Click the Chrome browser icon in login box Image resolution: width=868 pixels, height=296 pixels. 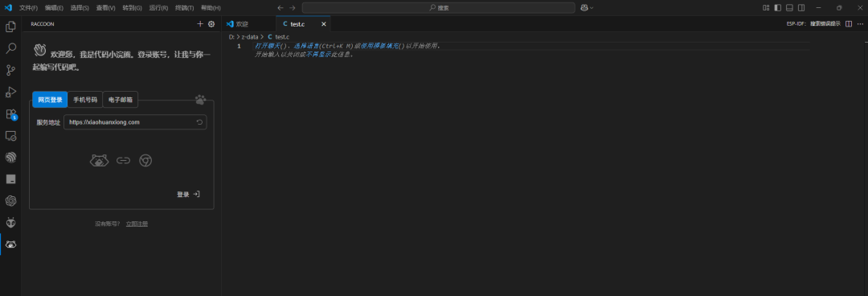tap(145, 161)
